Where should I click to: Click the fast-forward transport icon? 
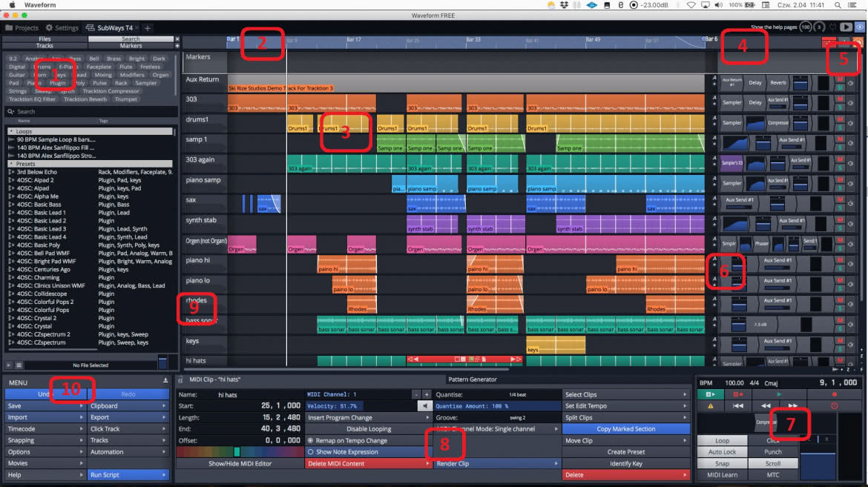[793, 405]
